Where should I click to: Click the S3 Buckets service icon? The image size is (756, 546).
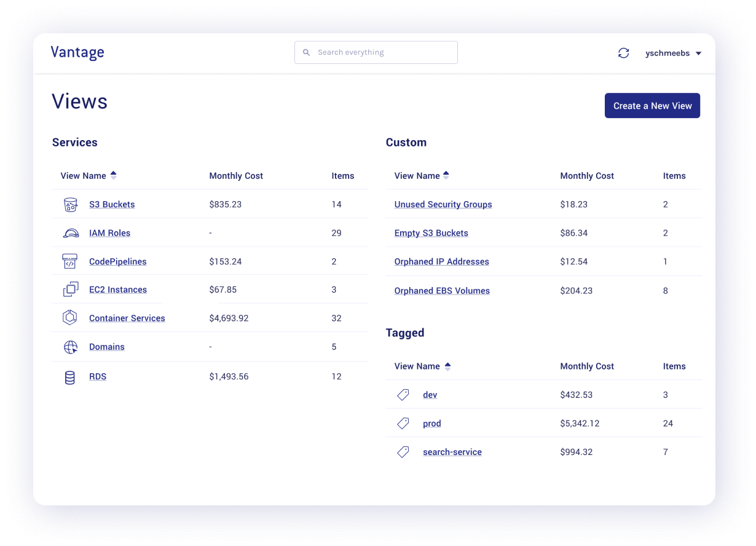pyautogui.click(x=70, y=204)
